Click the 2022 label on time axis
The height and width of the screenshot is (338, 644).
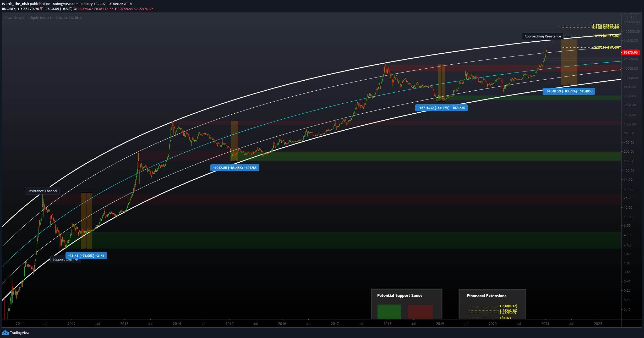(x=598, y=324)
